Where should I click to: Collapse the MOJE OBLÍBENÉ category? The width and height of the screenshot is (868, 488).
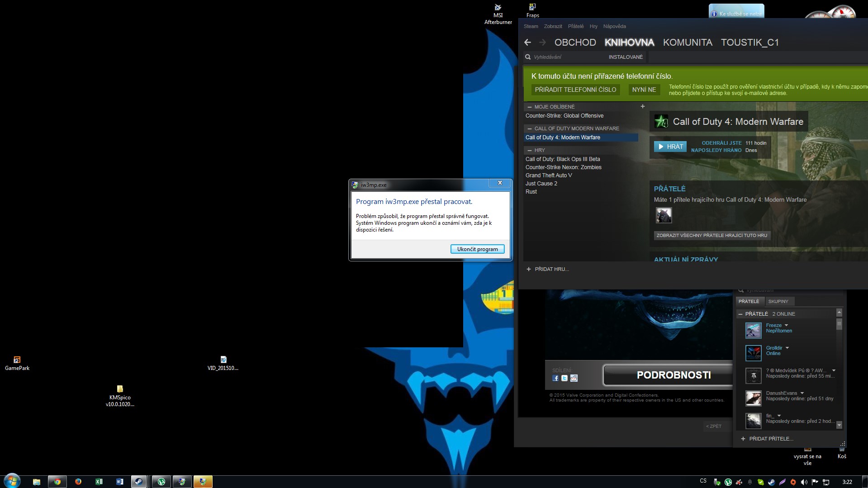click(x=529, y=107)
